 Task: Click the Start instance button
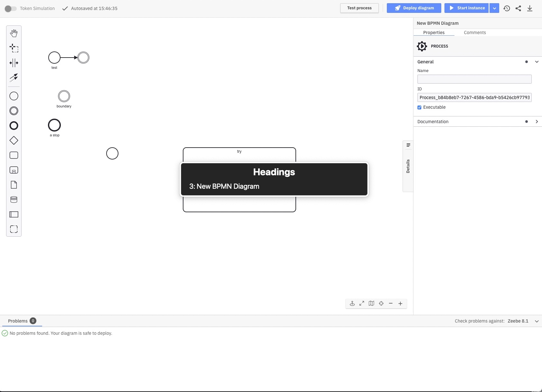click(x=466, y=8)
